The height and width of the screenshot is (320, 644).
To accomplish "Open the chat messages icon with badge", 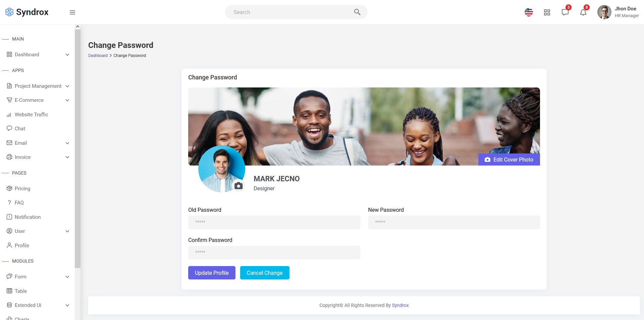I will [x=566, y=12].
